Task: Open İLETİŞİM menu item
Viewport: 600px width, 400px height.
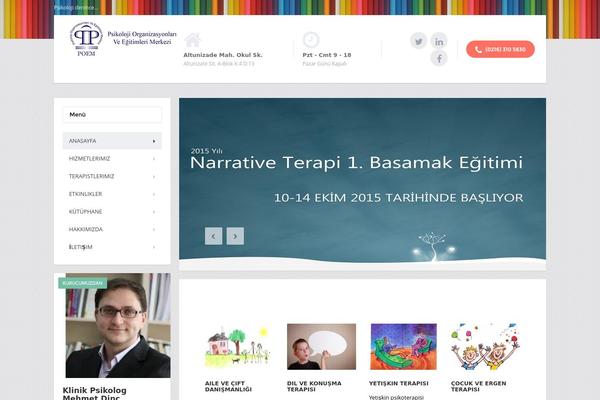Action: coord(112,247)
